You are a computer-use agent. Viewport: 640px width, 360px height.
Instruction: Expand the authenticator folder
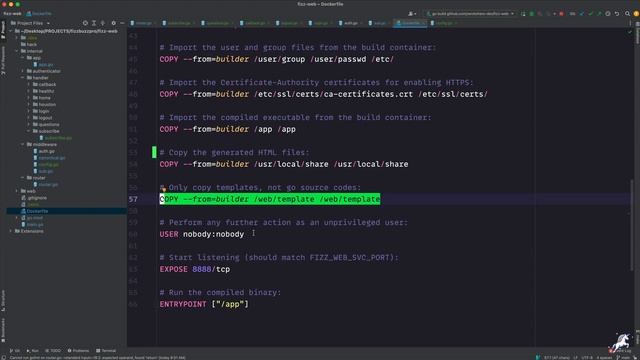pos(22,71)
